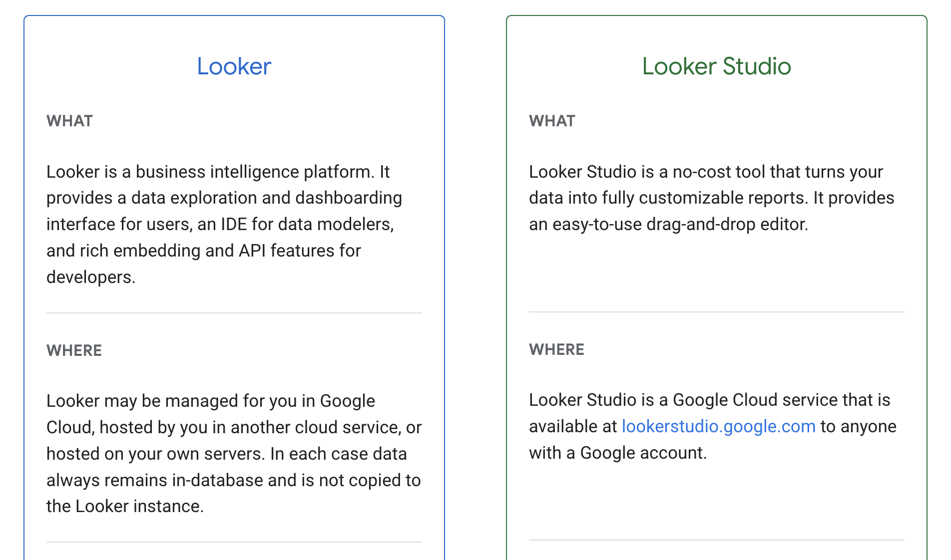
Task: Click the green Looker Studio card title
Action: pos(716,66)
